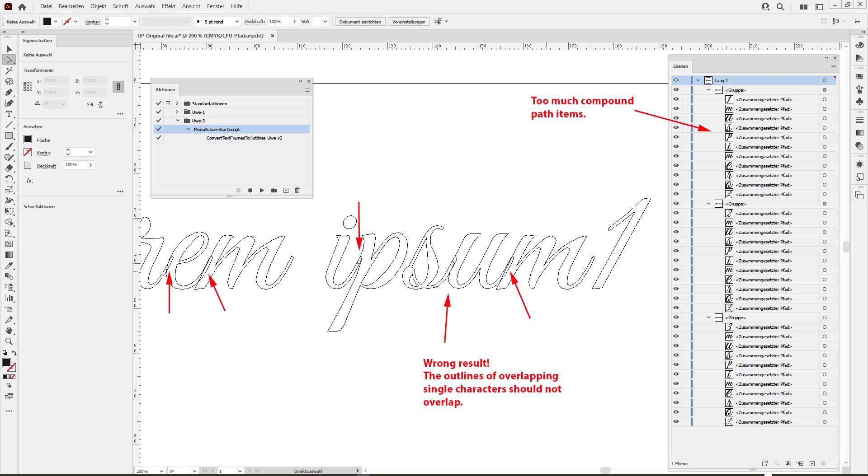Viewport: 868px width, 476px height.
Task: Open Ebenen panel hamburger menu
Action: (x=834, y=66)
